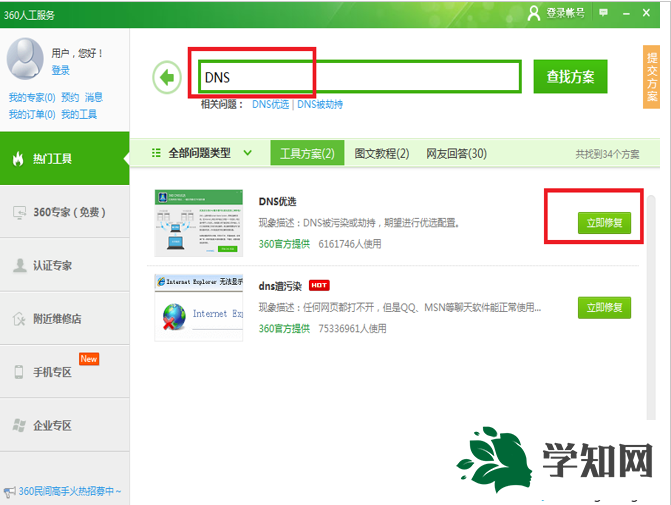Click the 75336961人使用 usage count

pyautogui.click(x=352, y=329)
